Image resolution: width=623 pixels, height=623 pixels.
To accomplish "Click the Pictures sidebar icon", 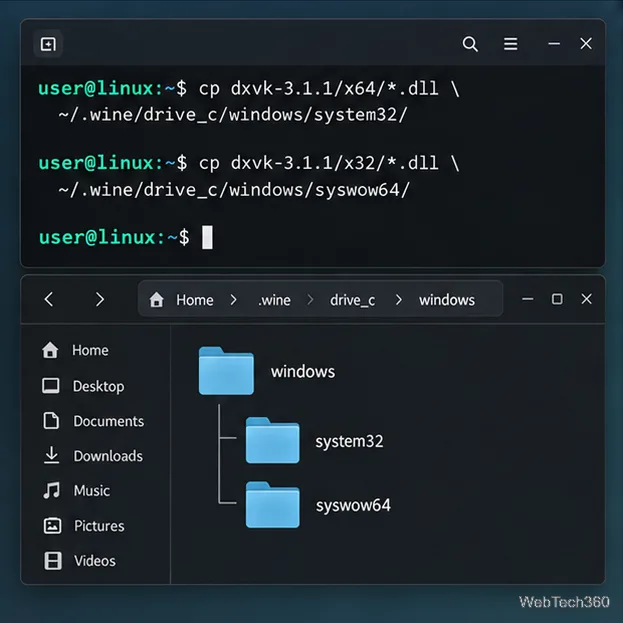I will (52, 526).
